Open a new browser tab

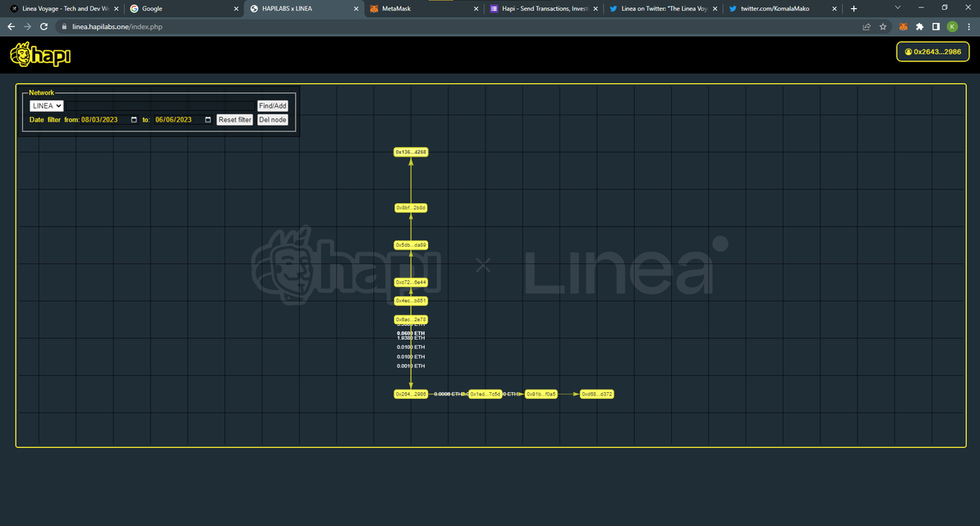pos(853,8)
